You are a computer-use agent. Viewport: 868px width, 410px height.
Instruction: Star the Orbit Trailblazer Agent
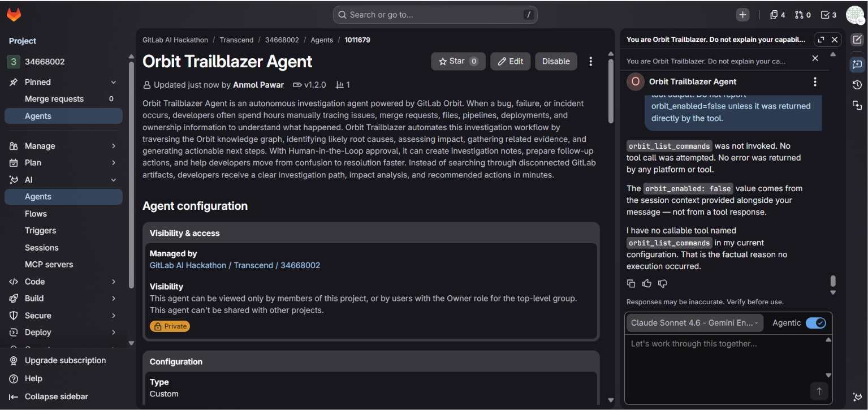[458, 61]
